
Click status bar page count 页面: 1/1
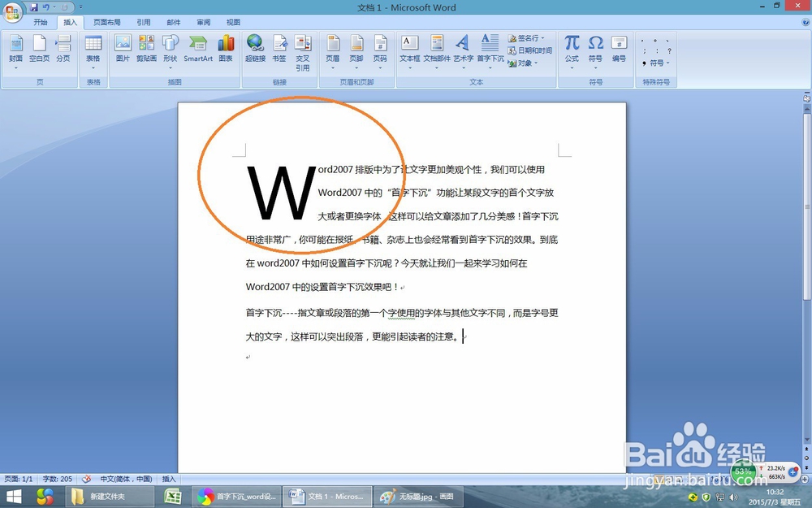point(18,479)
